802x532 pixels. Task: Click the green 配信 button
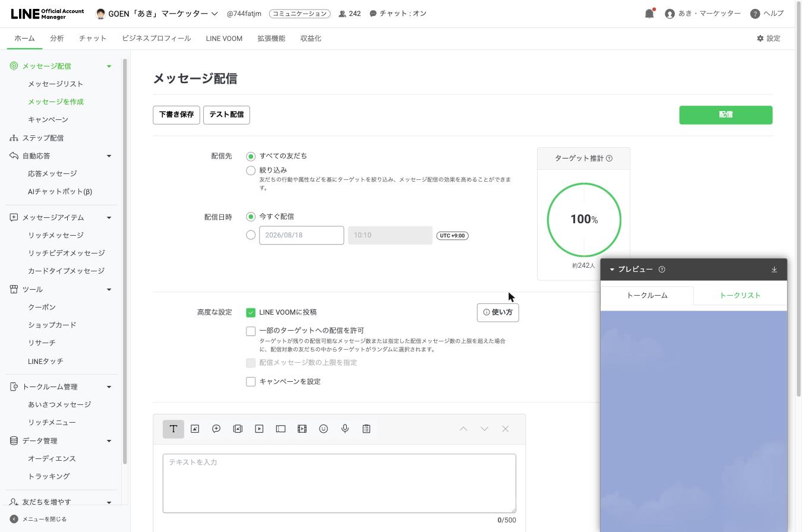[x=726, y=115]
